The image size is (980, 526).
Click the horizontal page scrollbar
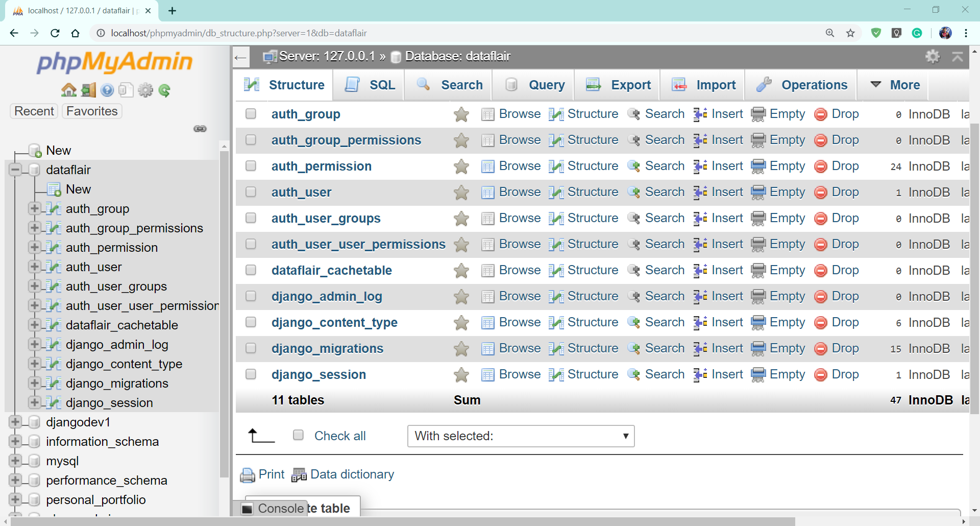point(403,521)
